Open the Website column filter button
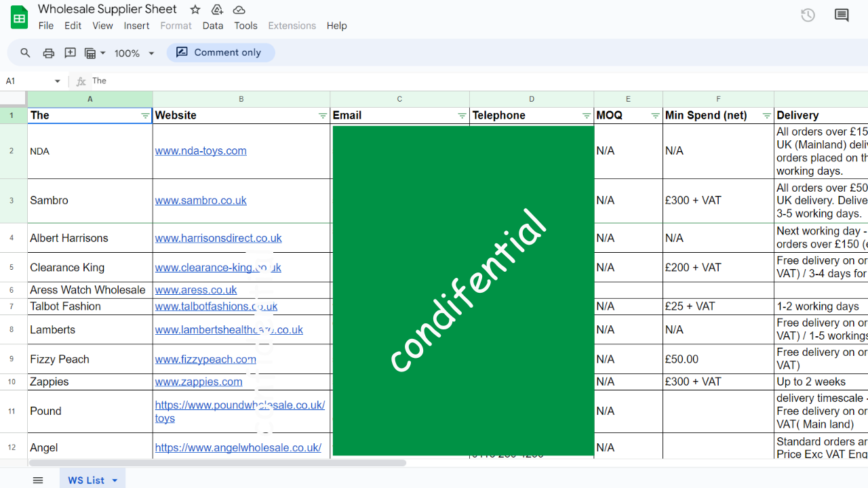The width and height of the screenshot is (868, 488). tap(323, 116)
